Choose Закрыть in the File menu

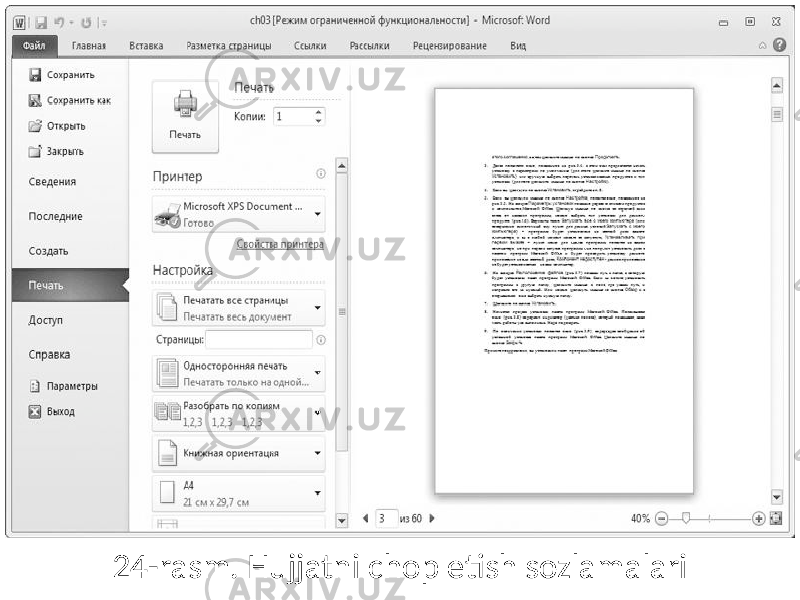point(56,152)
